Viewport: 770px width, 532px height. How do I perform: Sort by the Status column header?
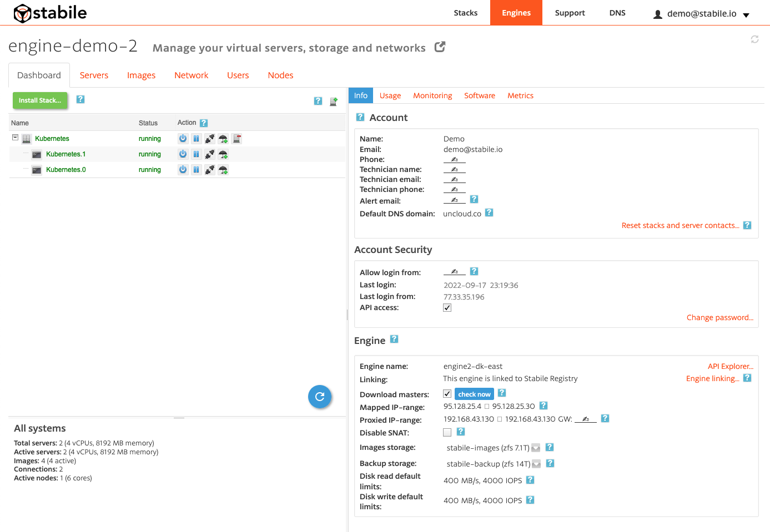click(x=148, y=123)
